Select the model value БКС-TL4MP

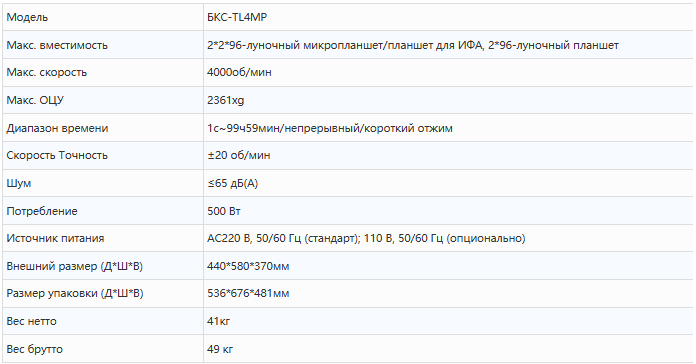[237, 17]
